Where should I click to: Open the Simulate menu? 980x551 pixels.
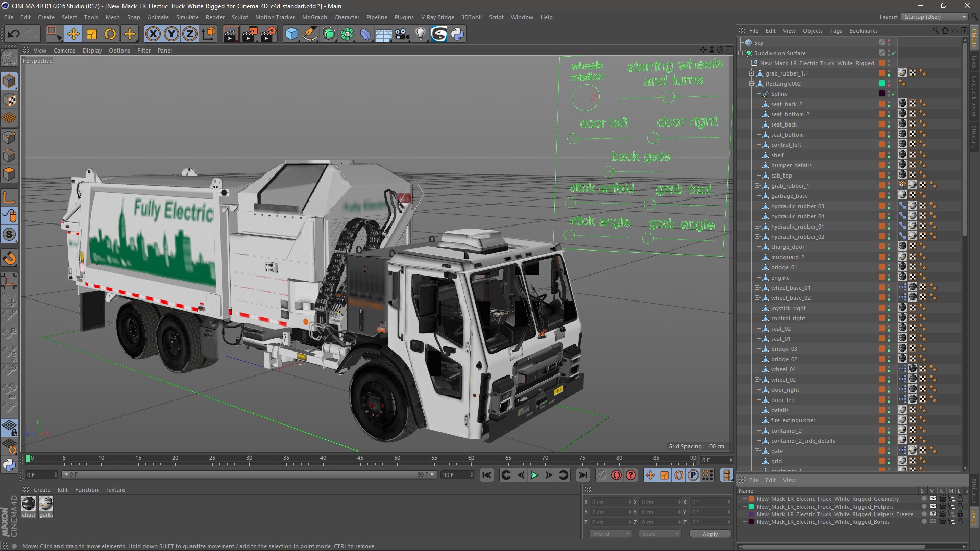coord(187,17)
